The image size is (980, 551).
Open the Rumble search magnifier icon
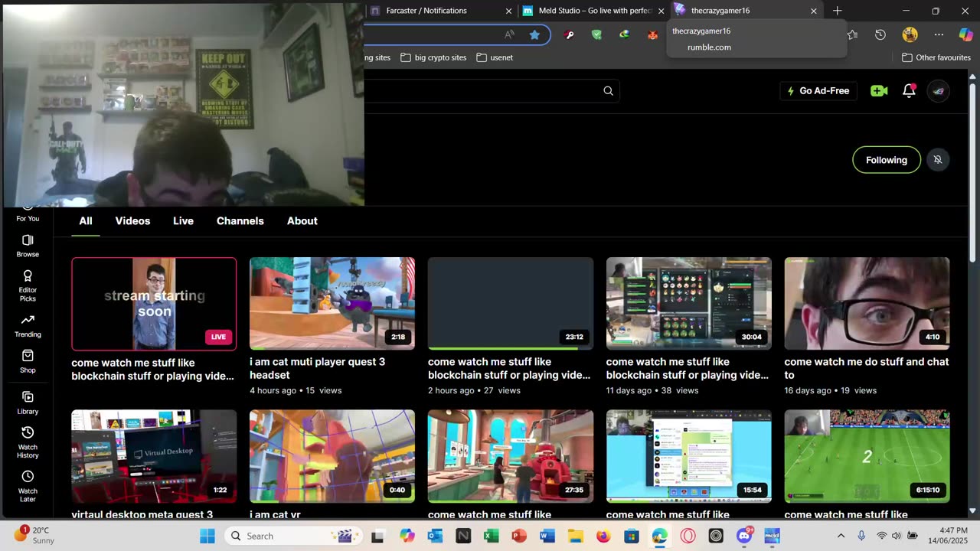[x=608, y=91]
